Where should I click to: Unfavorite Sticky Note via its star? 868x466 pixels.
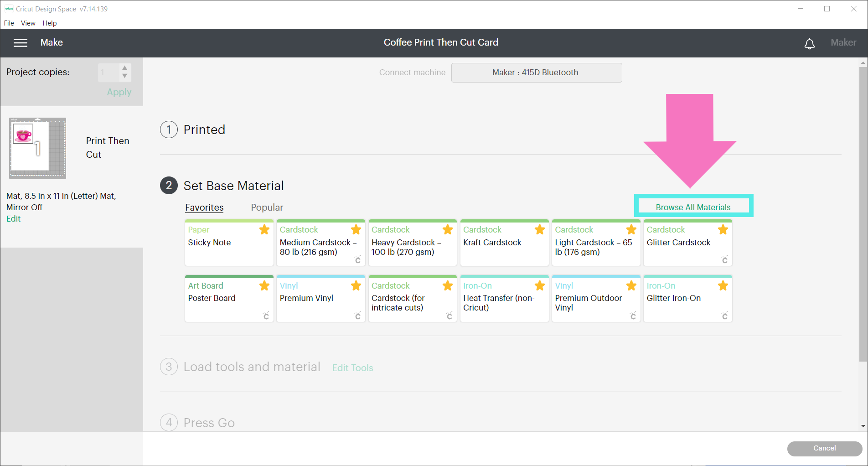tap(264, 230)
